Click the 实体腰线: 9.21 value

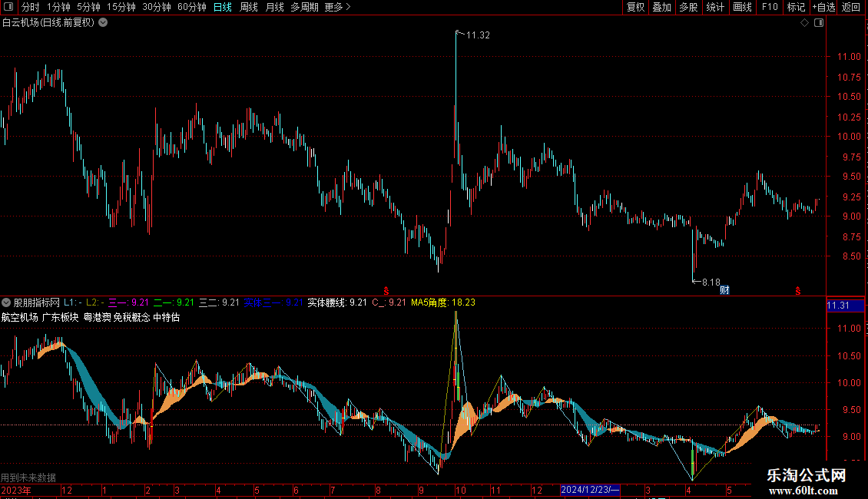click(337, 302)
